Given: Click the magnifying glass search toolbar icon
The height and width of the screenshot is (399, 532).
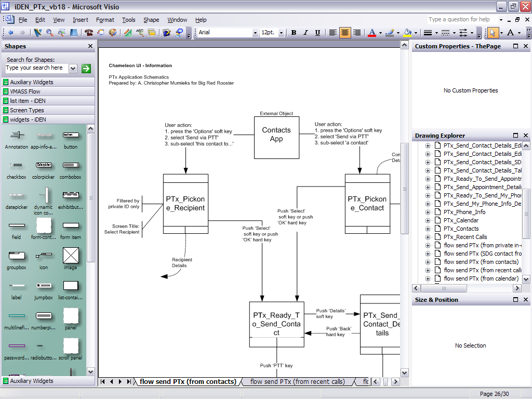Looking at the screenshot, I should (50, 33).
